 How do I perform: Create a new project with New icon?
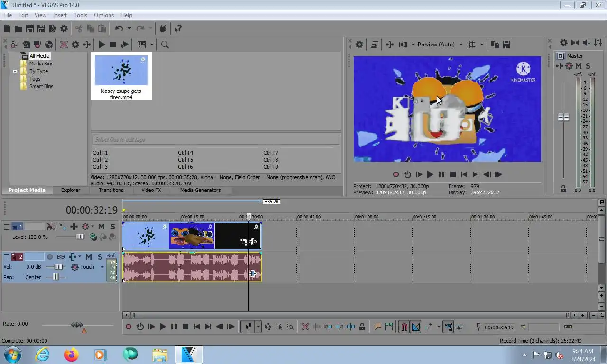(x=7, y=29)
